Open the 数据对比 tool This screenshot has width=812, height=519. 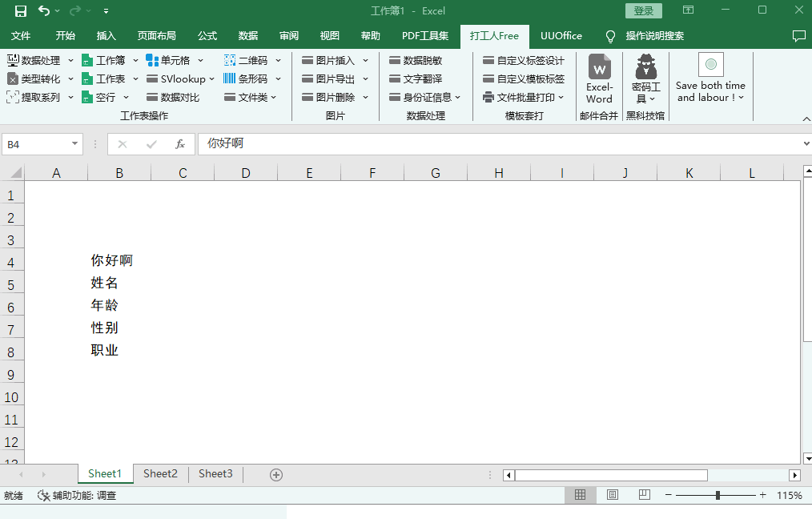(173, 97)
